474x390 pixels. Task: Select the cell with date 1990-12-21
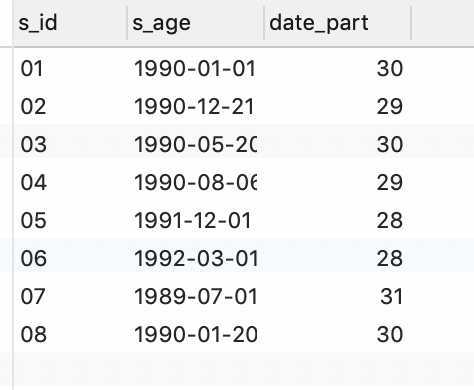(x=195, y=107)
